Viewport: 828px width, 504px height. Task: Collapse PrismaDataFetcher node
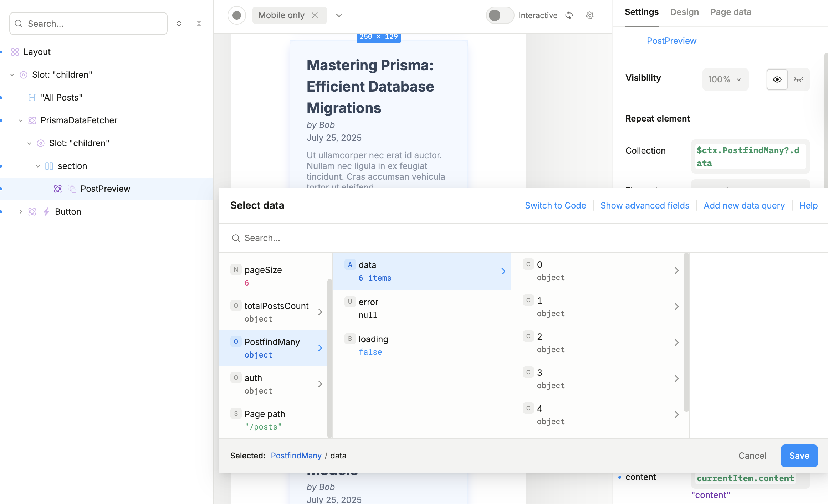pyautogui.click(x=21, y=120)
